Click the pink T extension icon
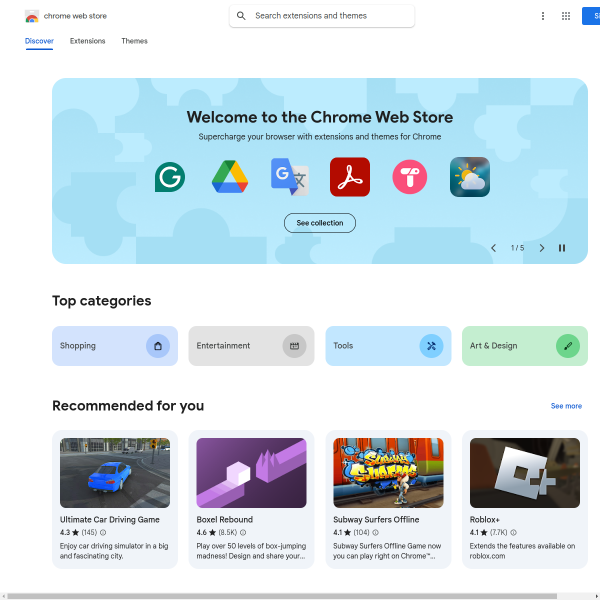 (x=410, y=177)
